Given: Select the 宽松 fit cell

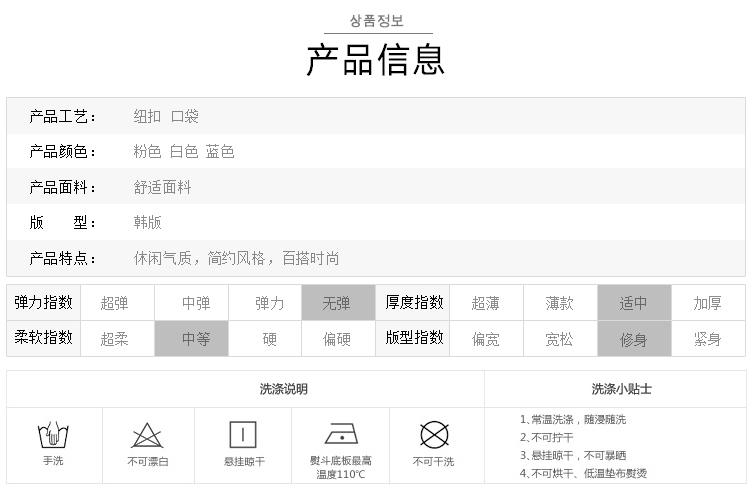Looking at the screenshot, I should 561,339.
